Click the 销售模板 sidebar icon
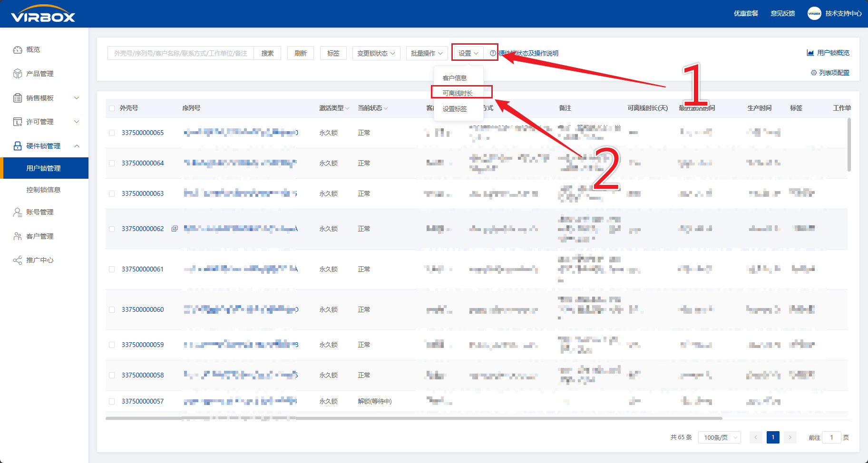The image size is (868, 463). [18, 98]
